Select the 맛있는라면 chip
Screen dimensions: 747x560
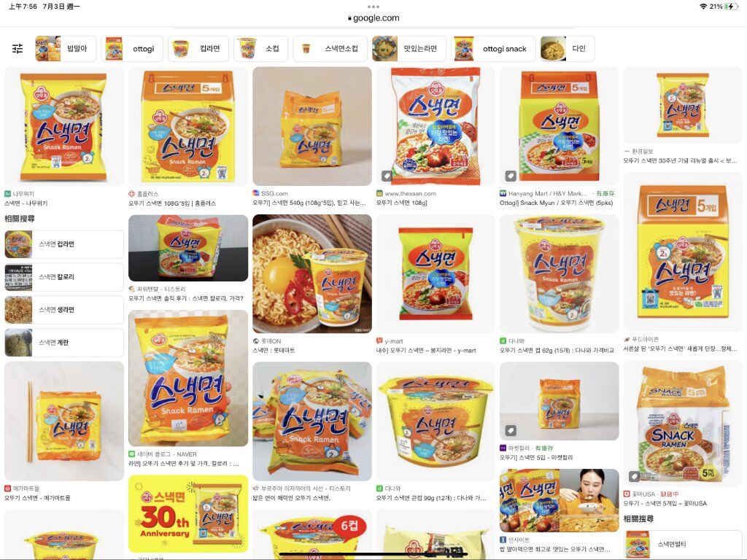[x=409, y=49]
